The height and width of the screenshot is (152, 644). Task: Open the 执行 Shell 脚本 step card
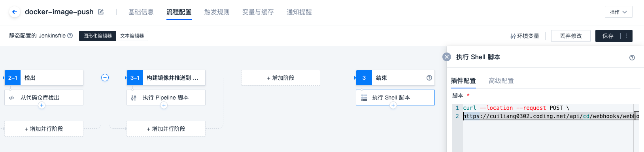[395, 98]
